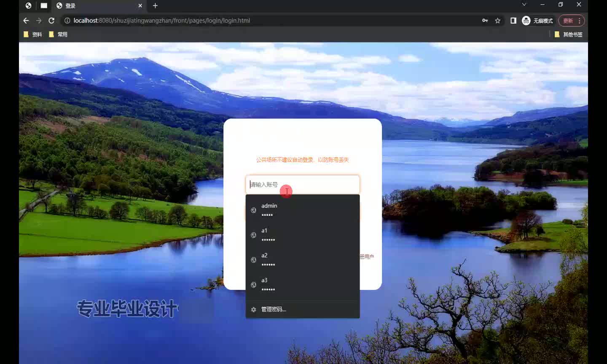Reload the login page
Viewport: 607px width, 364px height.
[x=51, y=21]
